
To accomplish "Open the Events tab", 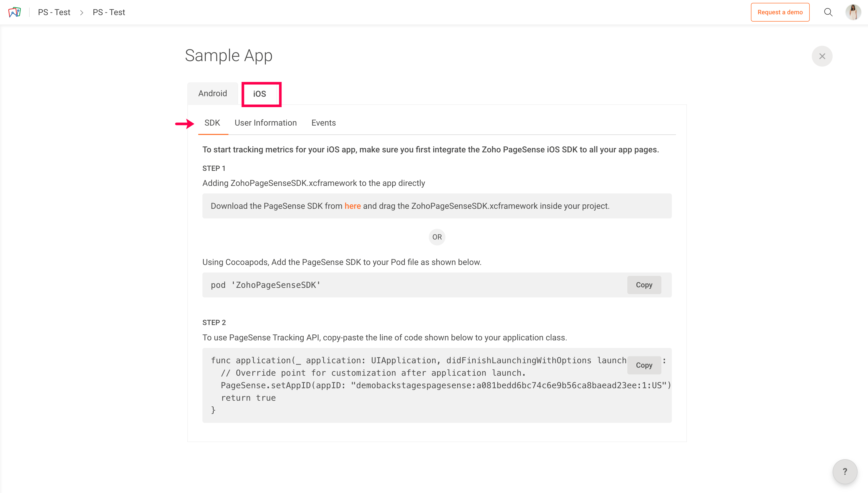I will tap(323, 123).
